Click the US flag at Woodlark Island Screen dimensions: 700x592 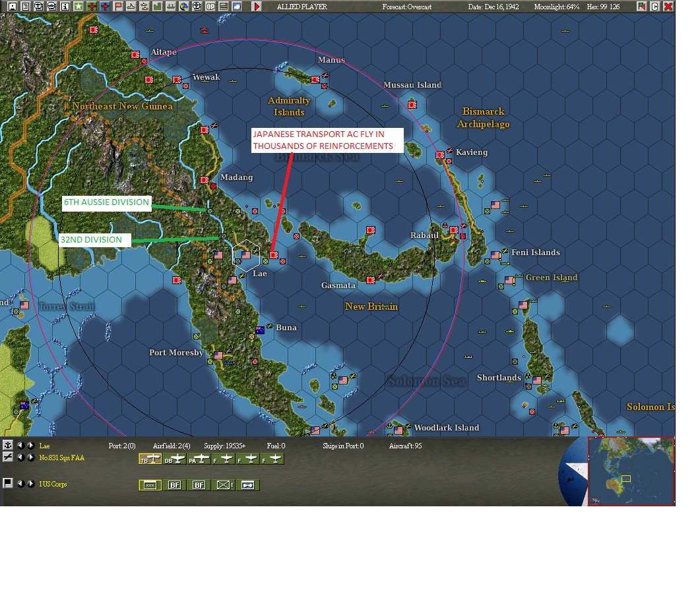(398, 430)
